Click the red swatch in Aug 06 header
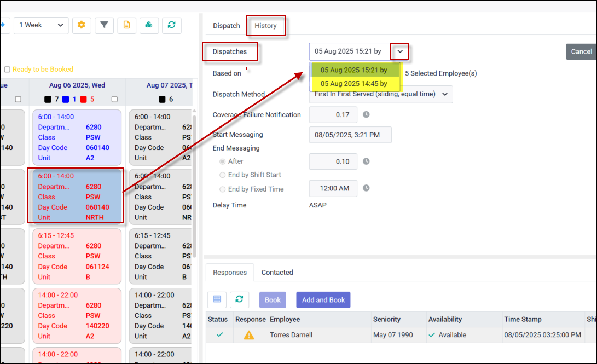Viewport: 597px width, 364px height. click(x=83, y=100)
